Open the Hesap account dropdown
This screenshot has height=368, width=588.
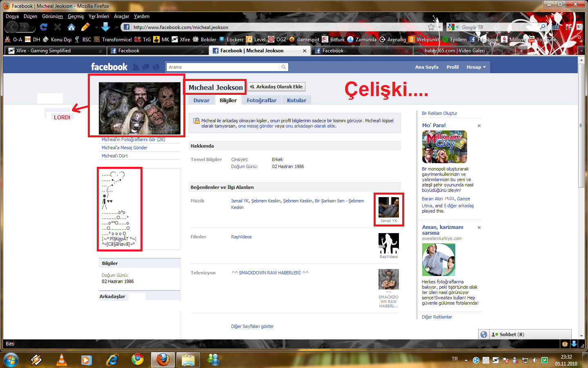point(476,67)
